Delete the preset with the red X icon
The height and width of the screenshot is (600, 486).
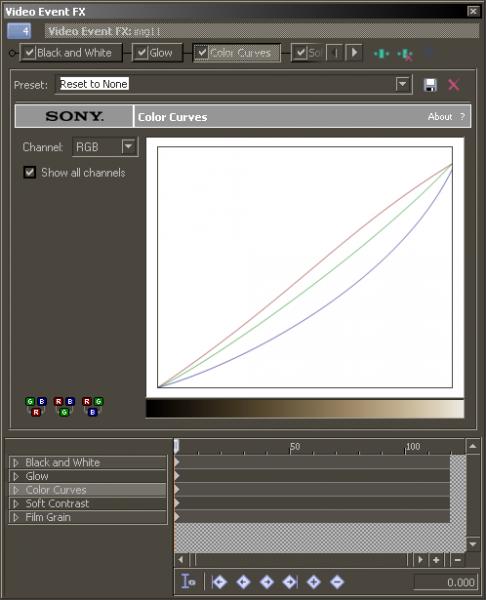tap(454, 85)
